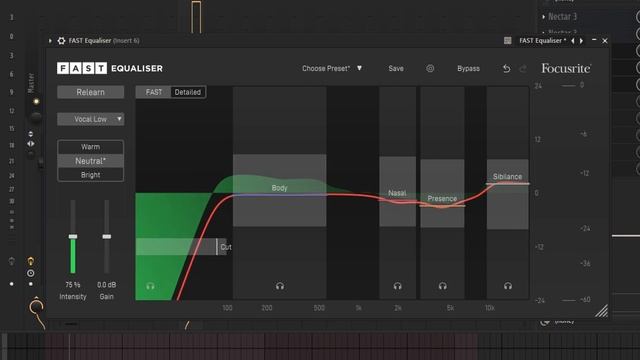Switch to the Detailed view tab
The width and height of the screenshot is (640, 360).
[x=188, y=92]
